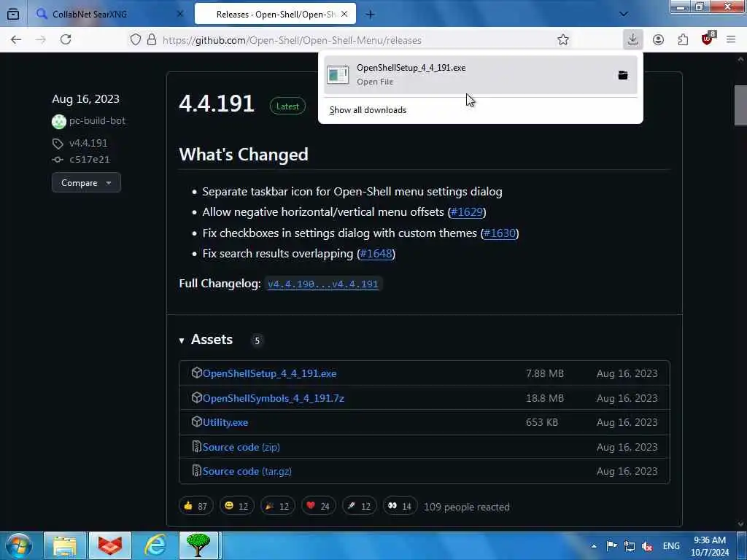
Task: Download Source code (tar.gz)
Action: (x=247, y=472)
